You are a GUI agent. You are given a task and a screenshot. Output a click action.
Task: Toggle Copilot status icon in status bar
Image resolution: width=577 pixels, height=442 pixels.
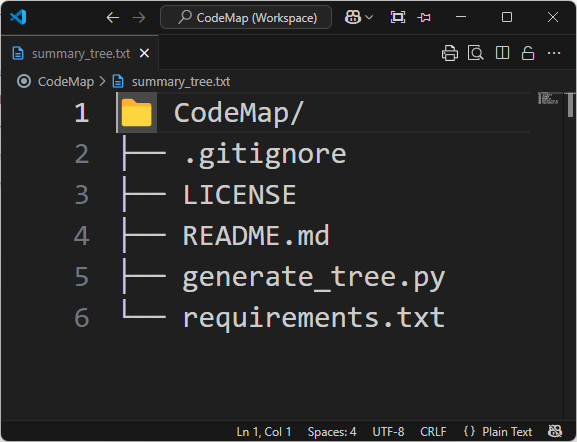pyautogui.click(x=555, y=431)
